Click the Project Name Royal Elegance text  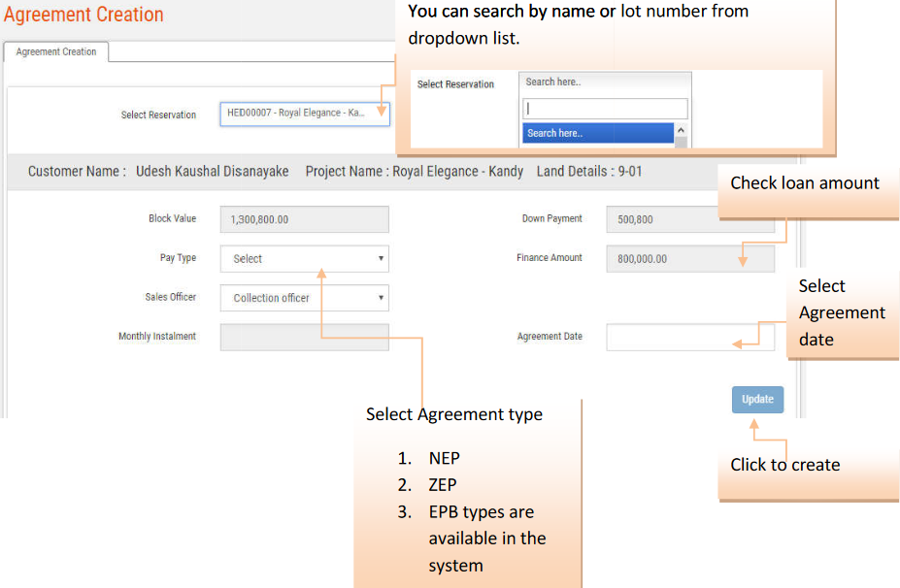(415, 172)
